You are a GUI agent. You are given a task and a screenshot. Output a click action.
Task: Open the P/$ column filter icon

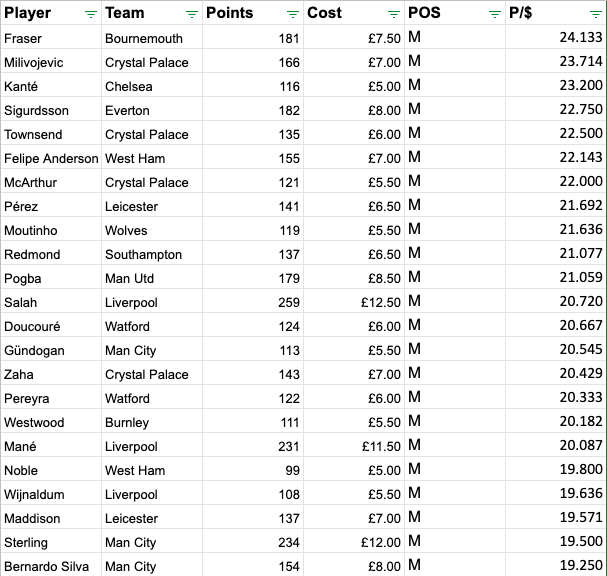point(596,14)
